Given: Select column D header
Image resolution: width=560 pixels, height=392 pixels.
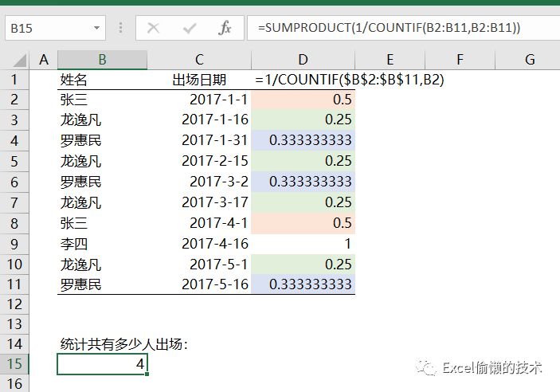Looking at the screenshot, I should [x=303, y=60].
